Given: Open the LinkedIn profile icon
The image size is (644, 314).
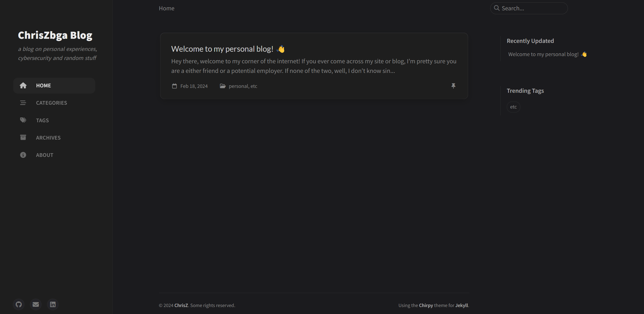Looking at the screenshot, I should (x=53, y=304).
